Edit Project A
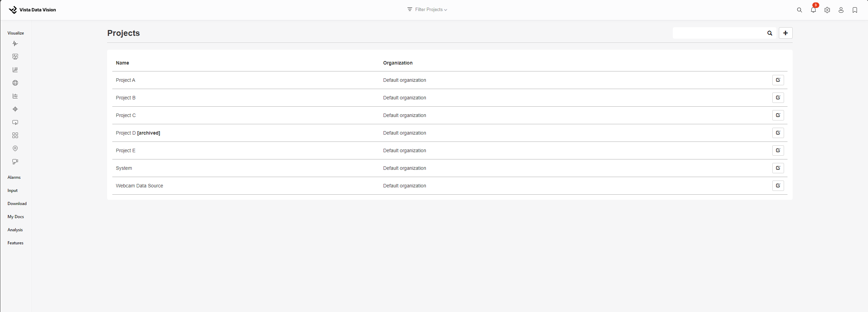 (778, 80)
